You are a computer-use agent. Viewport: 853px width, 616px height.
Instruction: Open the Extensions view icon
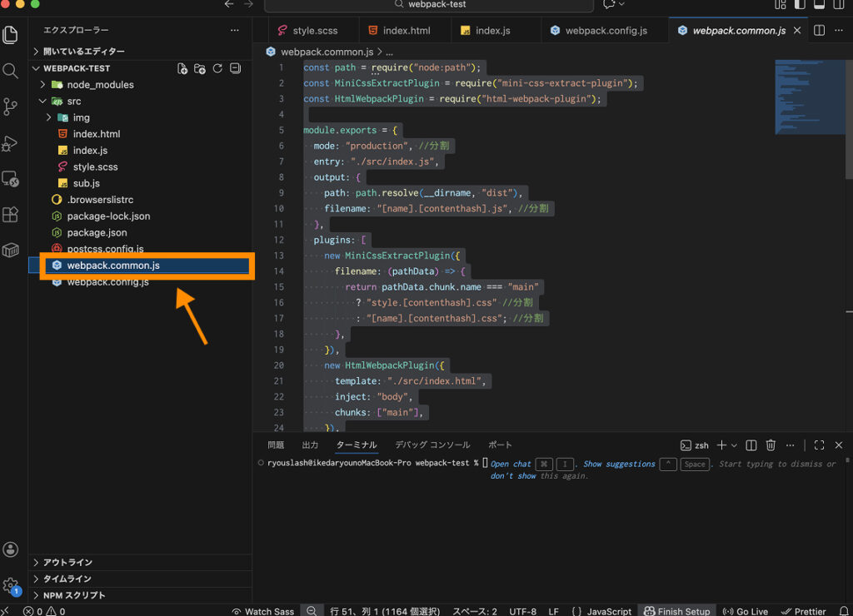[11, 215]
